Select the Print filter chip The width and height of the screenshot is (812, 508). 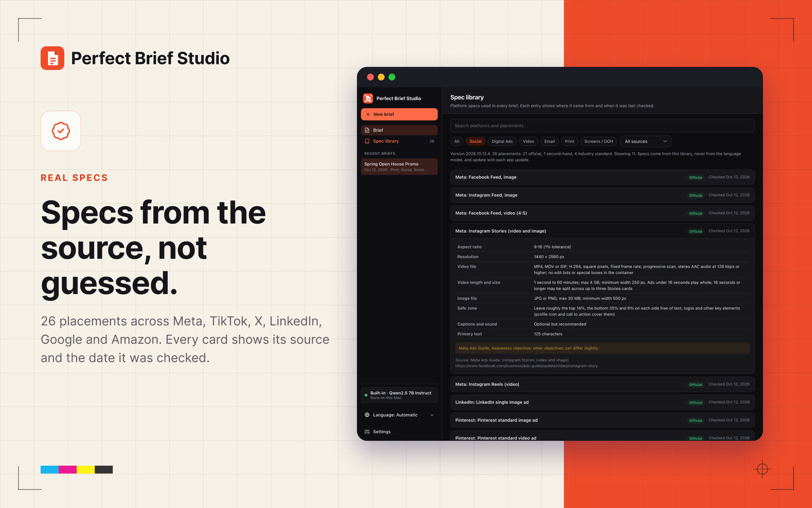(x=569, y=141)
